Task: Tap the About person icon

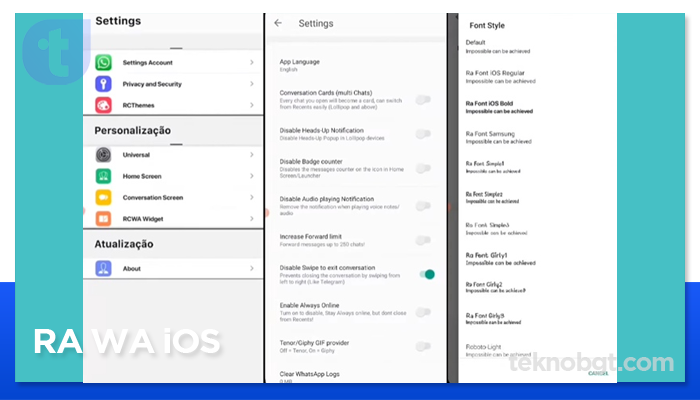Action: (x=104, y=268)
